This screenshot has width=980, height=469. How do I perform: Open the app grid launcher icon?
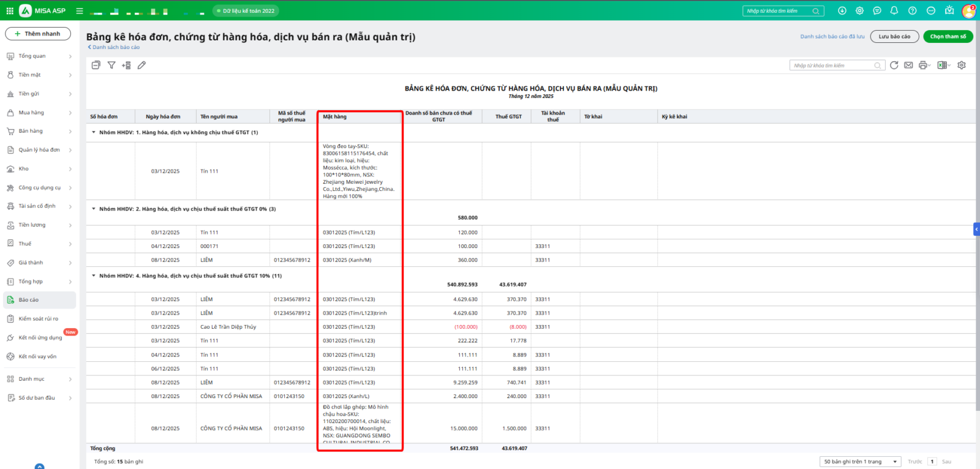(10, 11)
